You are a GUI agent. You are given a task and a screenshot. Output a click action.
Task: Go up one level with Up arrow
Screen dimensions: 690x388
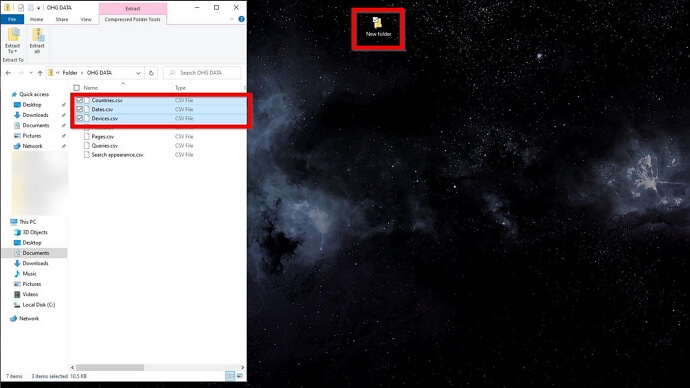tap(40, 73)
